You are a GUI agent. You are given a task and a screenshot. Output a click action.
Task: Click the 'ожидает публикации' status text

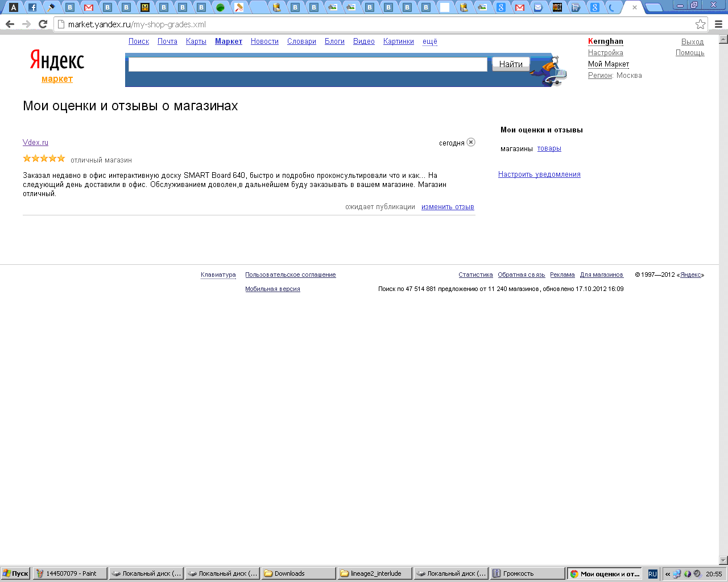tap(380, 207)
